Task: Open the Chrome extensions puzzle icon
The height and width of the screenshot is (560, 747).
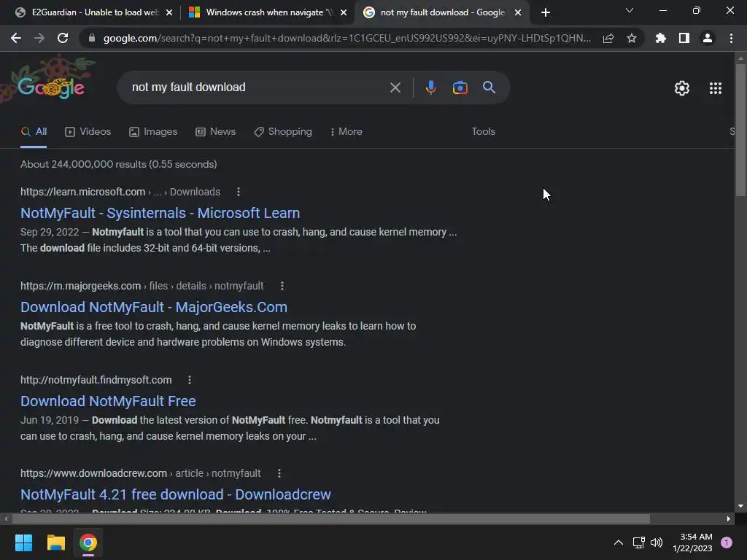Action: [661, 38]
